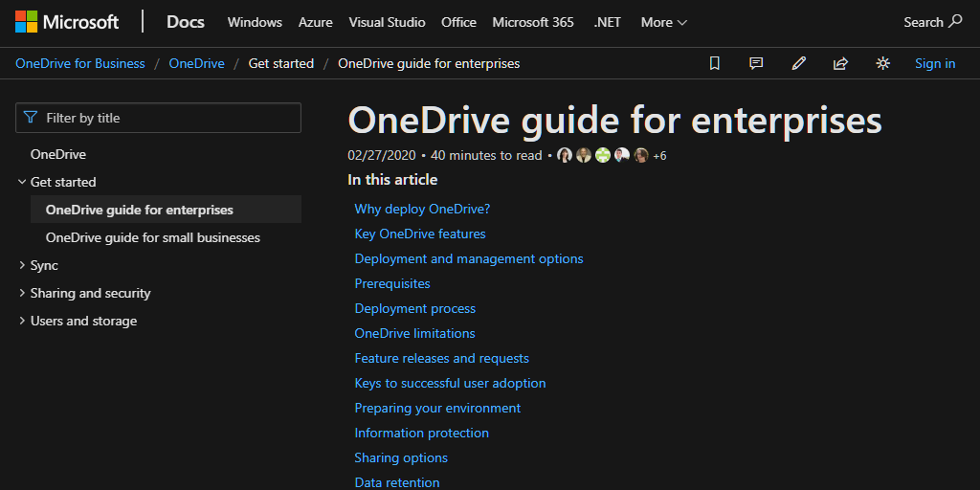Toggle theme with sun icon
The width and height of the screenshot is (980, 490).
pos(882,63)
